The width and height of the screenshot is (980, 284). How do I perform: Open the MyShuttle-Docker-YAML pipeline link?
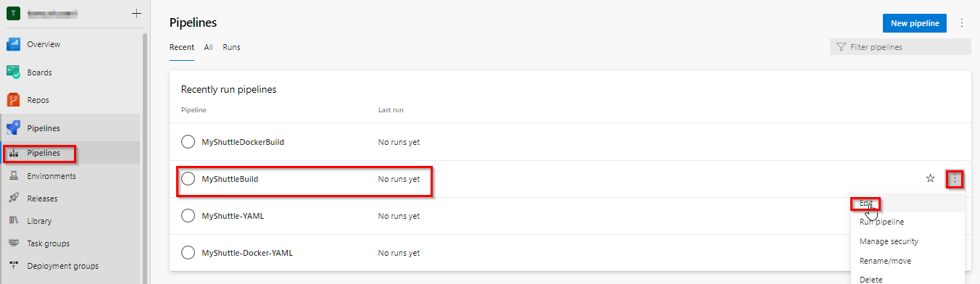click(x=247, y=254)
